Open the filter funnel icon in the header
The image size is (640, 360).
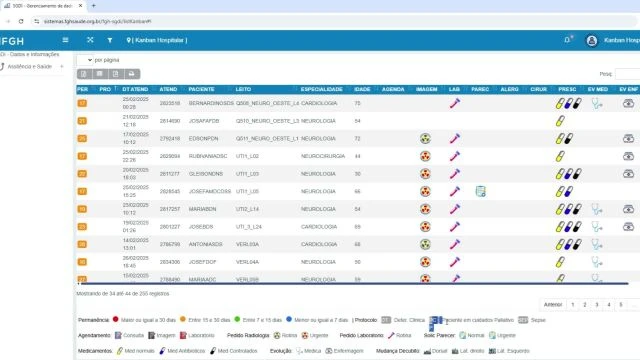(110, 40)
